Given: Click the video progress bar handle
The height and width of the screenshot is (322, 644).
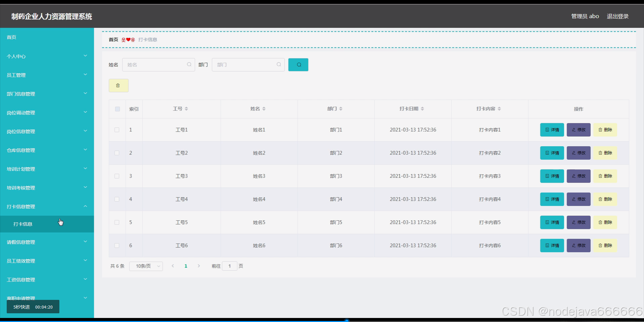Looking at the screenshot, I should coord(347,321).
